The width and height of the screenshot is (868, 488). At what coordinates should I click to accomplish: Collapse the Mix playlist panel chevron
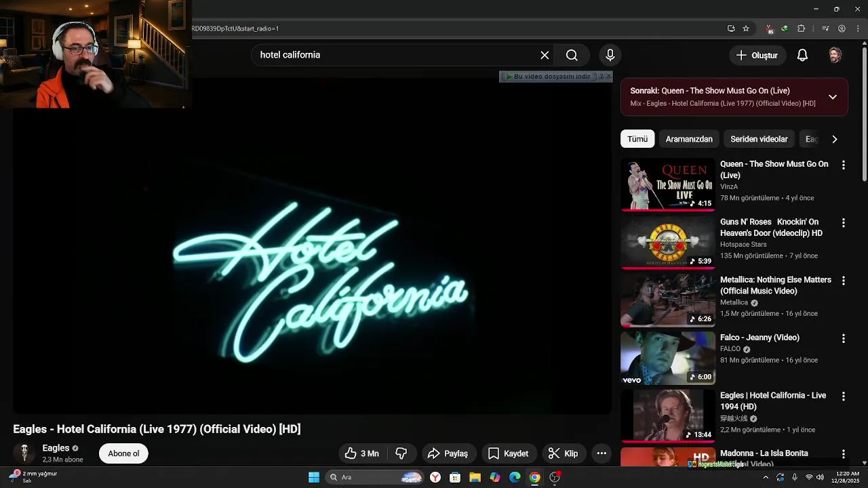[833, 97]
